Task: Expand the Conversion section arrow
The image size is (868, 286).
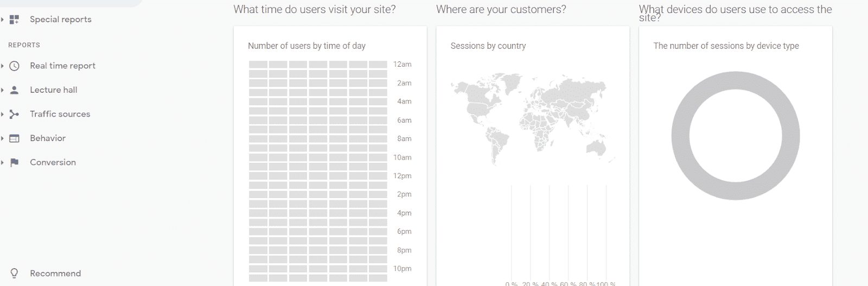Action: tap(3, 162)
